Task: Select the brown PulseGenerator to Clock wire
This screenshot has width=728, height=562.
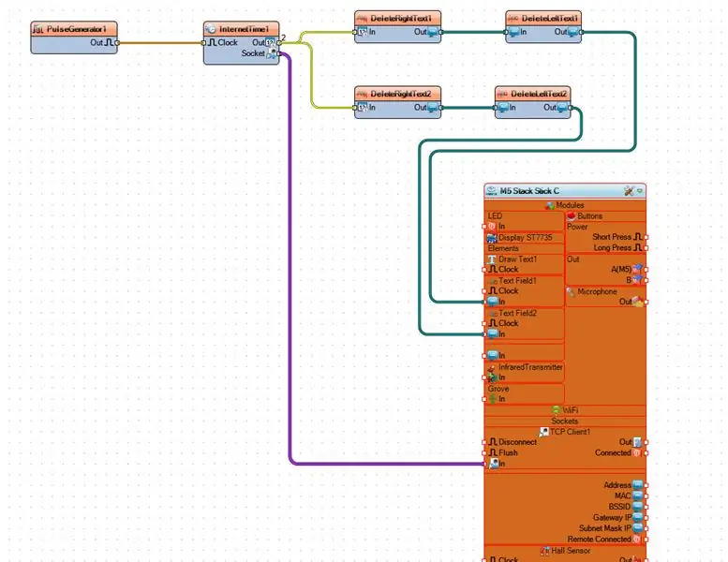Action: (x=160, y=43)
